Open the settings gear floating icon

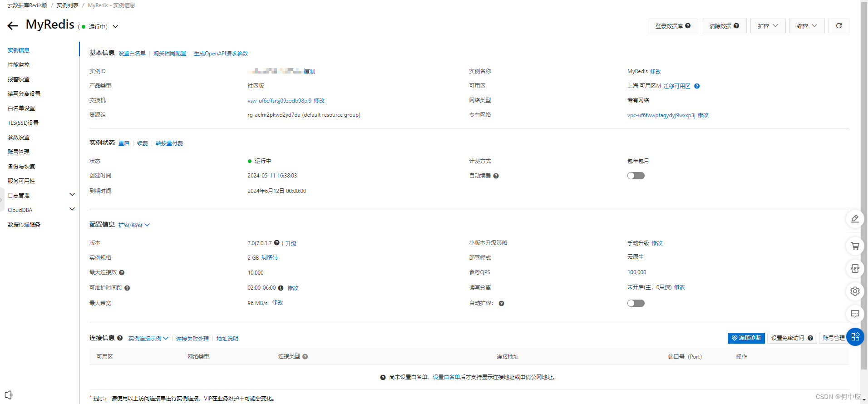click(855, 291)
